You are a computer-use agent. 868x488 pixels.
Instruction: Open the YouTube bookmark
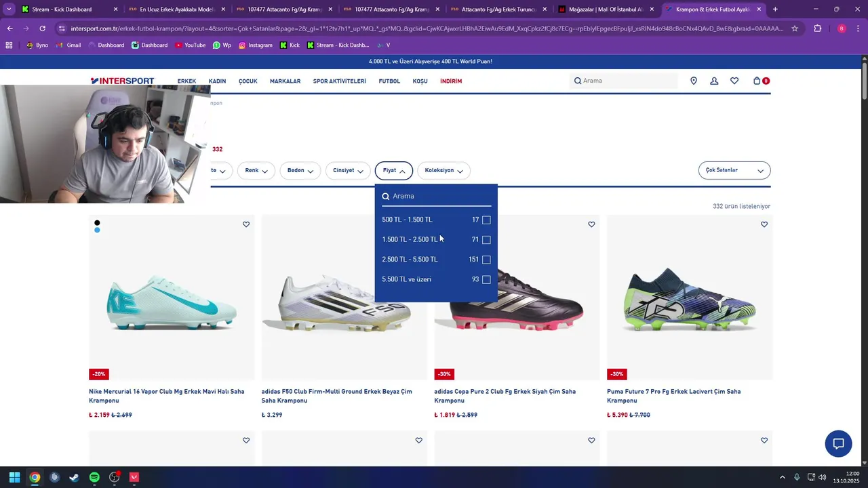tap(191, 45)
